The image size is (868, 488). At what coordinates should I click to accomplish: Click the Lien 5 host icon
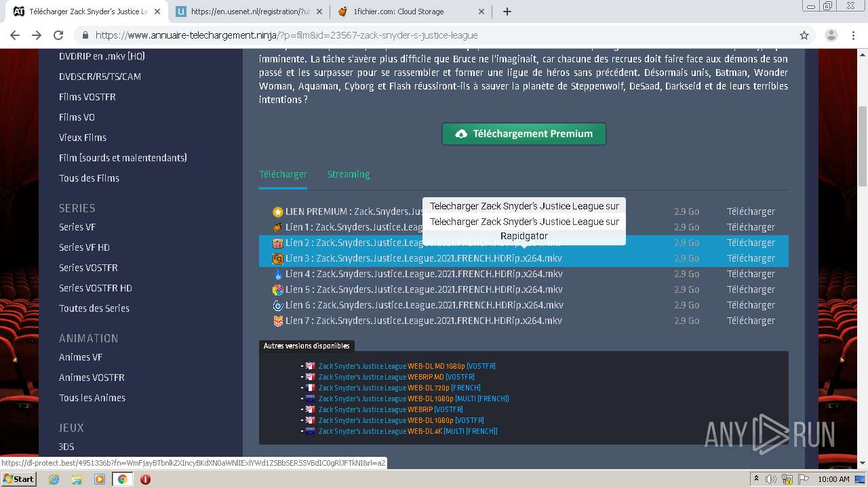pos(277,289)
